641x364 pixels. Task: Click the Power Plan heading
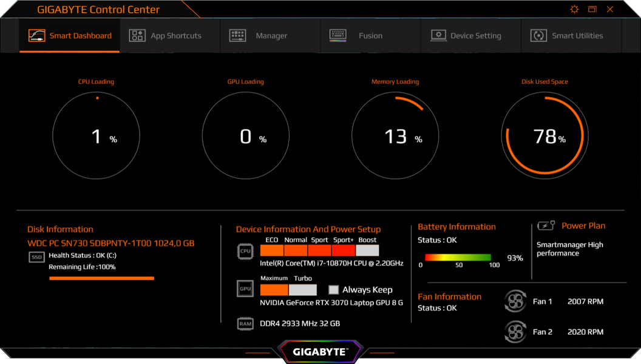[583, 226]
